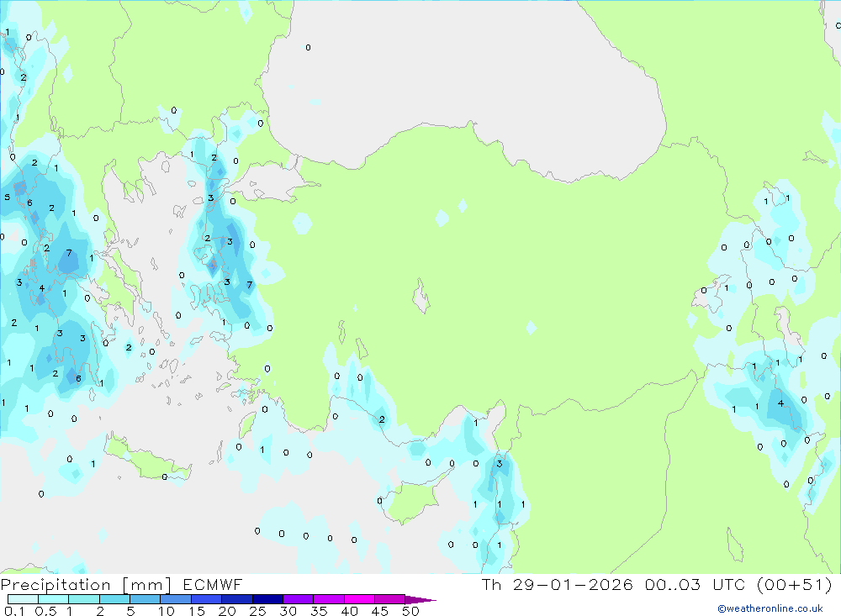Open the weatheronline.co.uk copyright link

point(770,608)
